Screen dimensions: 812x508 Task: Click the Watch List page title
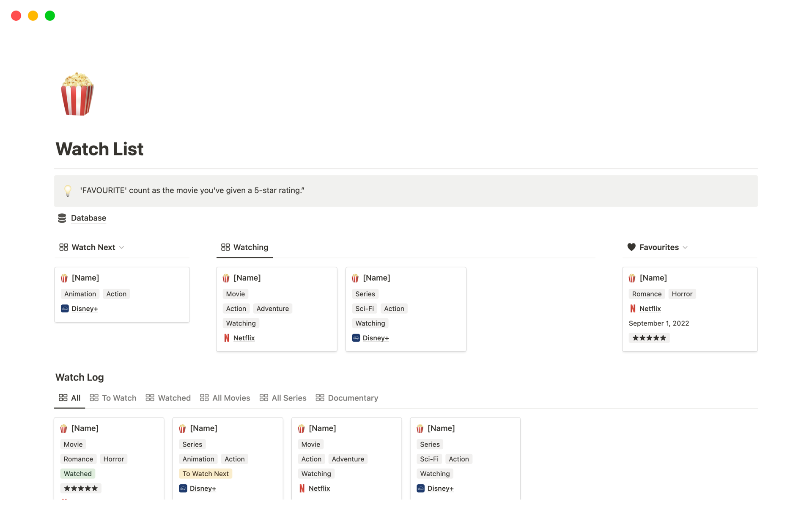point(99,149)
